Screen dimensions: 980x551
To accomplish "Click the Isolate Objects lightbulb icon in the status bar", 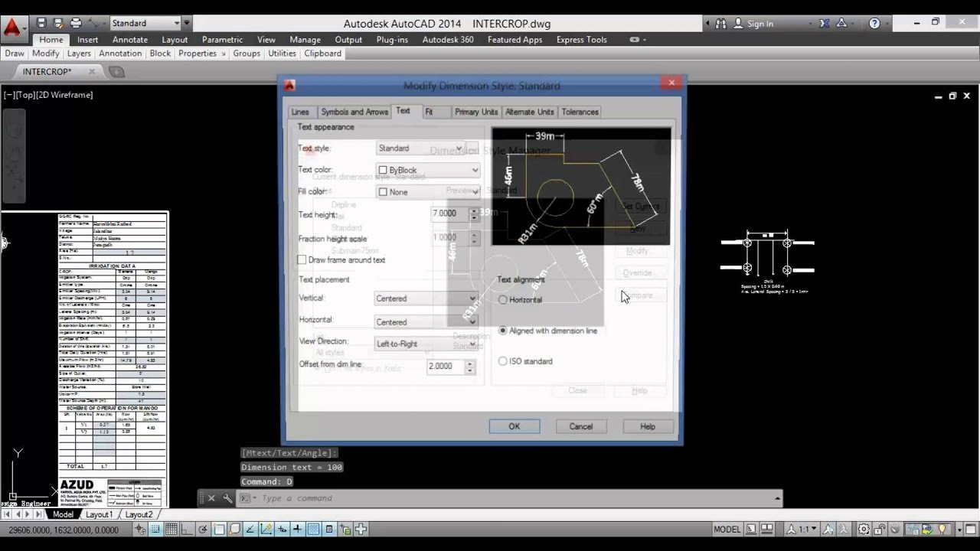I will 941,529.
